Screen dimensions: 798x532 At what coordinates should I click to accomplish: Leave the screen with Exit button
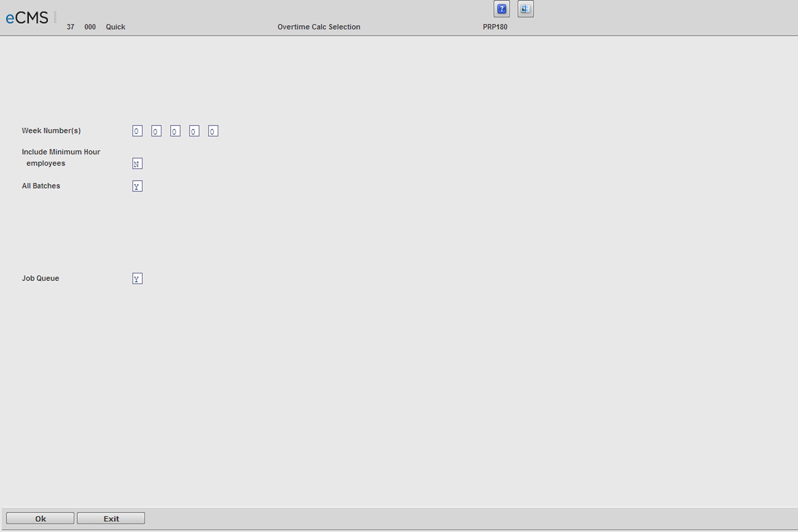pos(111,518)
